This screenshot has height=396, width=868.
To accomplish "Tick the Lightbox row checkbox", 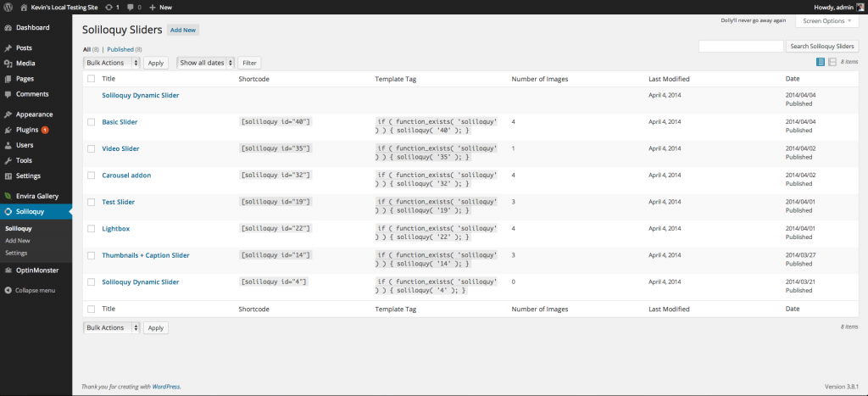I will 91,229.
